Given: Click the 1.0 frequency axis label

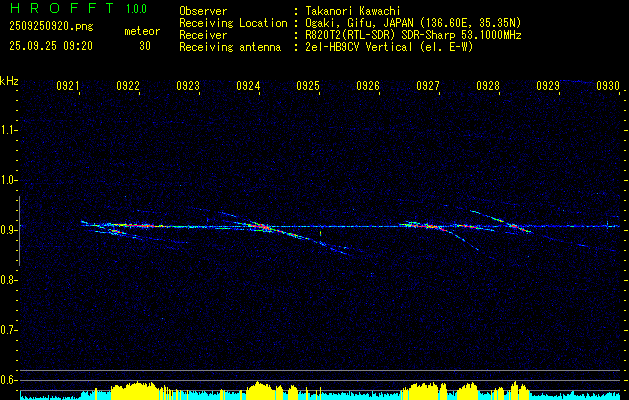Looking at the screenshot, I should tap(7, 180).
